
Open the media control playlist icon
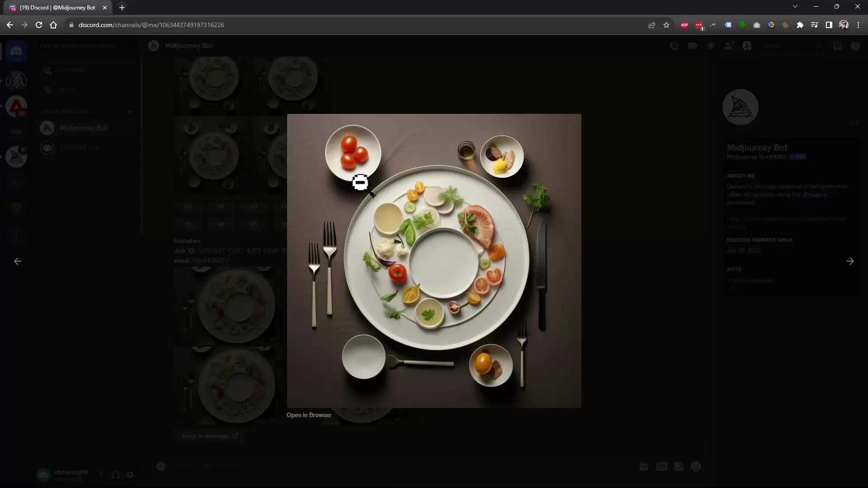(815, 25)
